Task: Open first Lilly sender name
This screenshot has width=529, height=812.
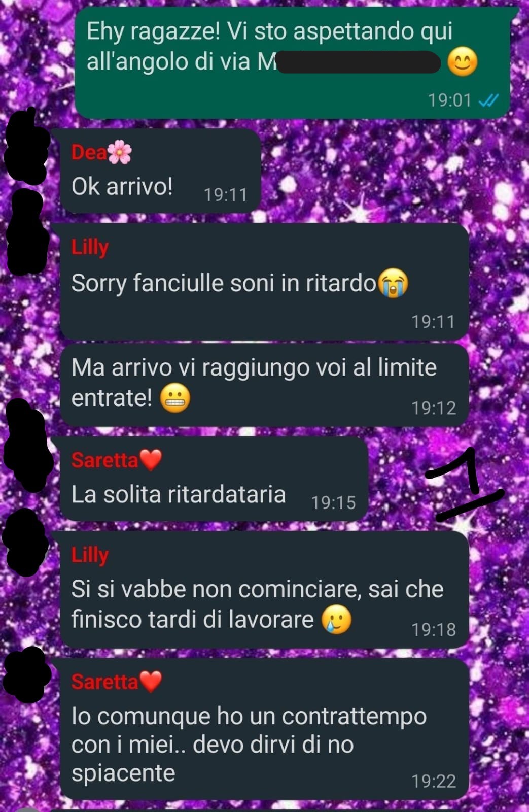Action: pyautogui.click(x=90, y=248)
